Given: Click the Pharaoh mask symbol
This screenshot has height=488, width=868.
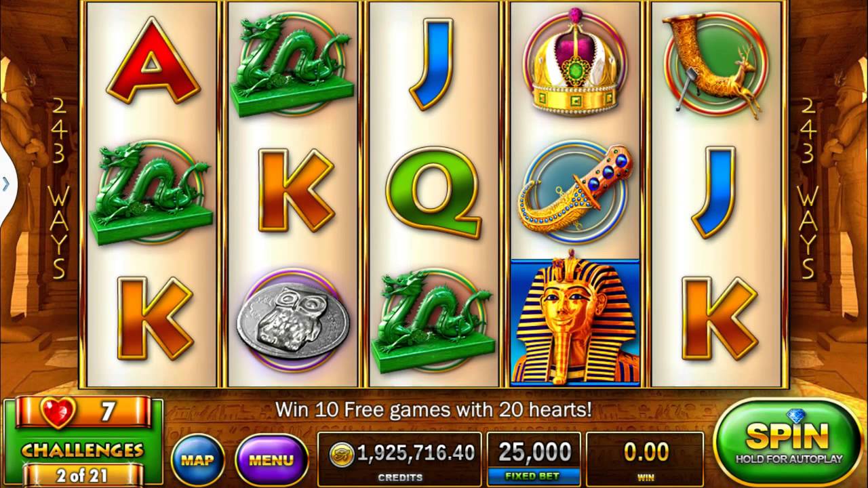Looking at the screenshot, I should tap(575, 321).
